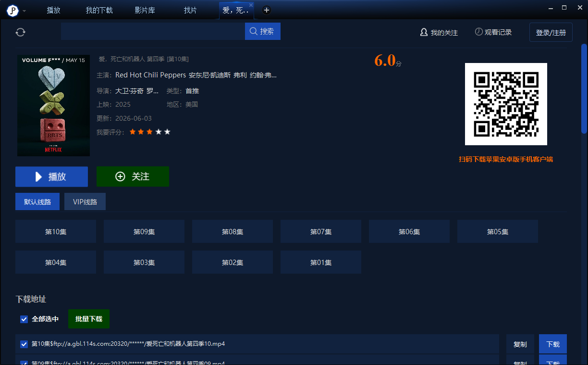Image resolution: width=588 pixels, height=365 pixels.
Task: Click the QR code image
Action: (x=506, y=104)
